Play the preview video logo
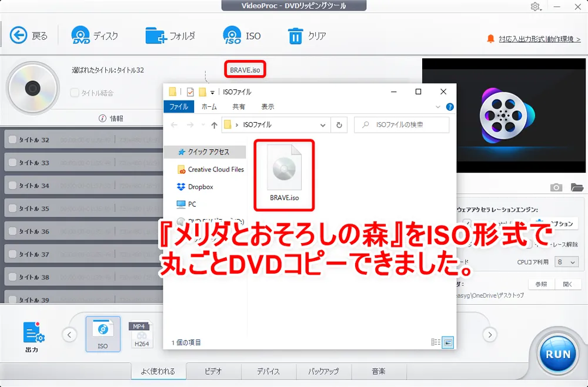This screenshot has height=387, width=588. point(507,116)
